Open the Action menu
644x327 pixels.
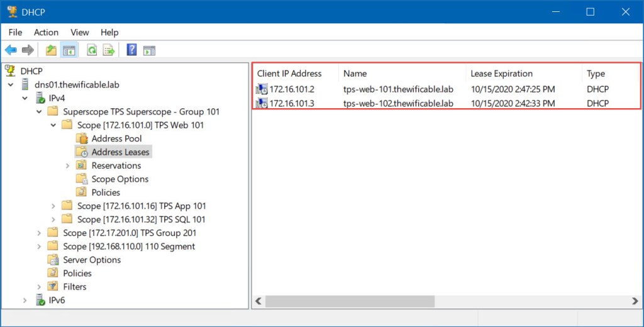tap(46, 32)
